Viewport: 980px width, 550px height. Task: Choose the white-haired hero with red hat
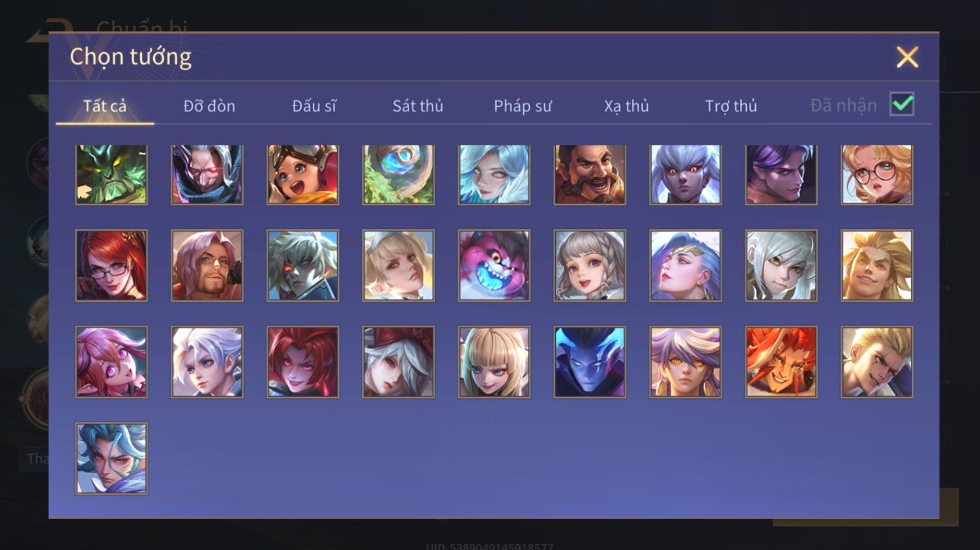[398, 362]
